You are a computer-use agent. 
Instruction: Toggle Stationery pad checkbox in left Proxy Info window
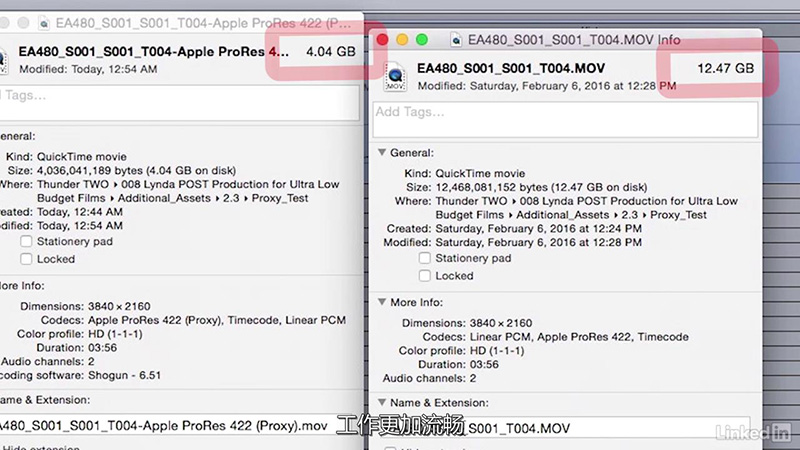(x=26, y=241)
